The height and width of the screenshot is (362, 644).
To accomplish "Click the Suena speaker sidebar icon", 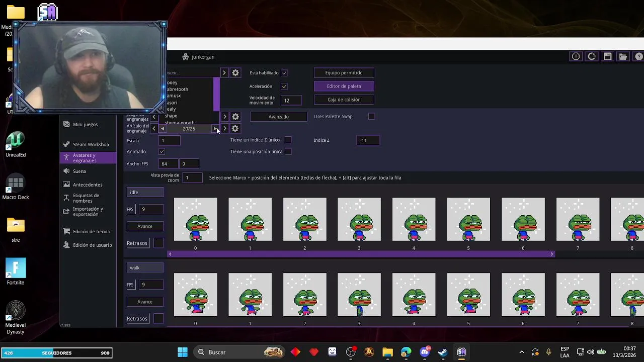I will [x=66, y=171].
